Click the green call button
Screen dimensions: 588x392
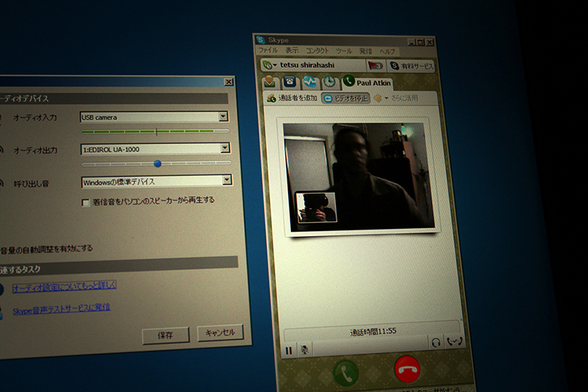[x=345, y=372]
